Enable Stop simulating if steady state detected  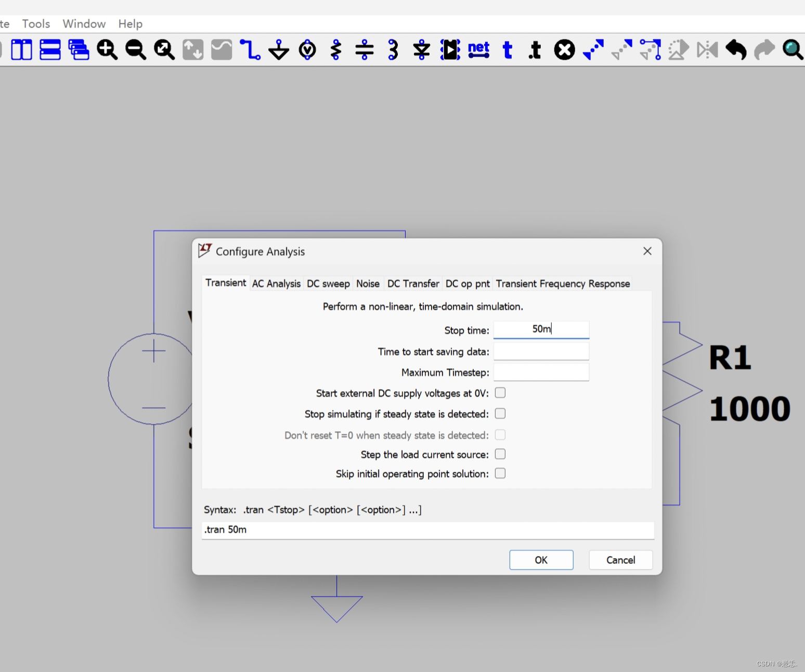500,413
